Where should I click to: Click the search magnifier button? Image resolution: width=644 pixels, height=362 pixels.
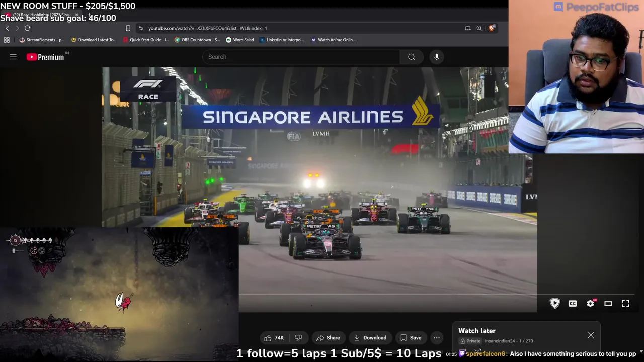(x=412, y=57)
